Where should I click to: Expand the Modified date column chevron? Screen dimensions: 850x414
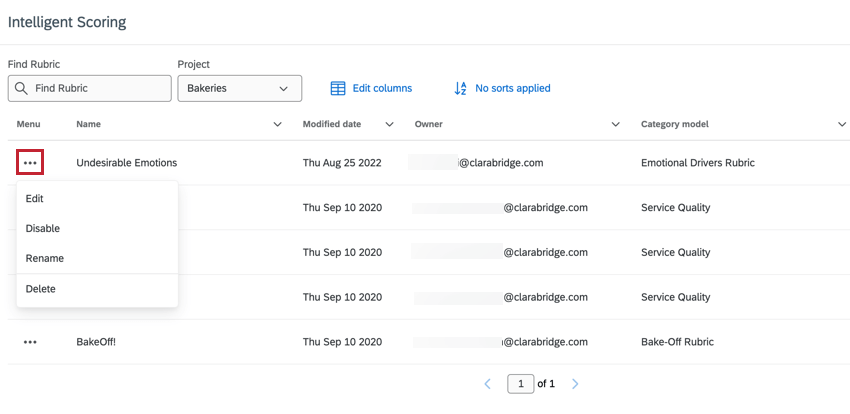(389, 125)
